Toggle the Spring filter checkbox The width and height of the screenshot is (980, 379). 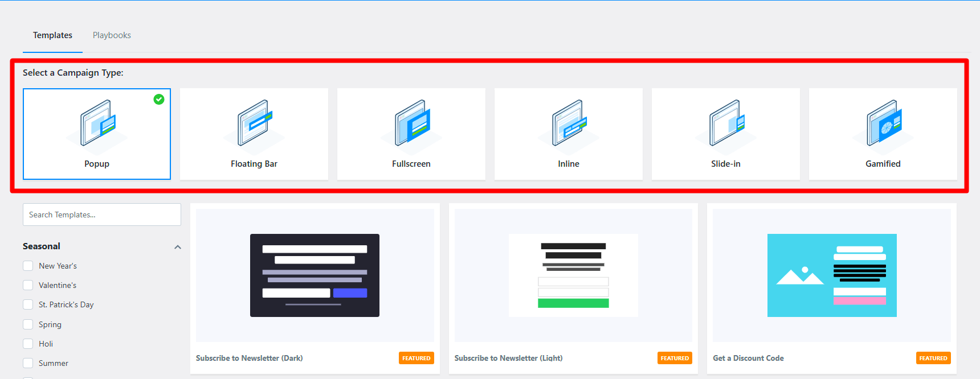[28, 324]
